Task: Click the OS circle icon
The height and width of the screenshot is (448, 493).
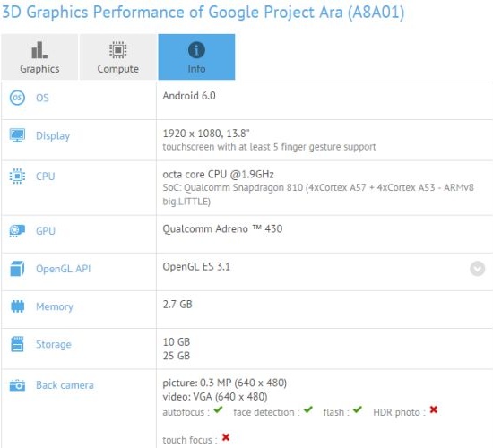Action: pos(17,98)
